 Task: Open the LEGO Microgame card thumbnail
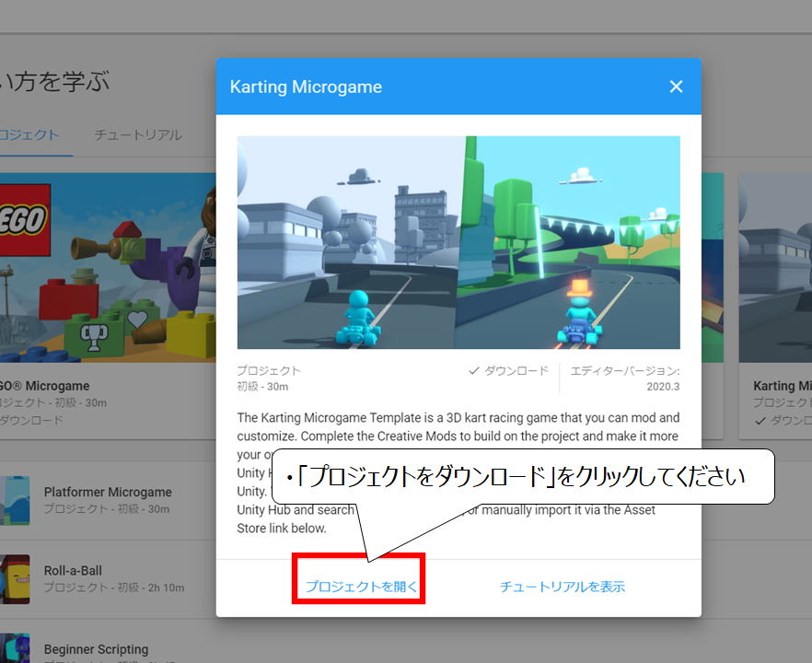[x=108, y=267]
